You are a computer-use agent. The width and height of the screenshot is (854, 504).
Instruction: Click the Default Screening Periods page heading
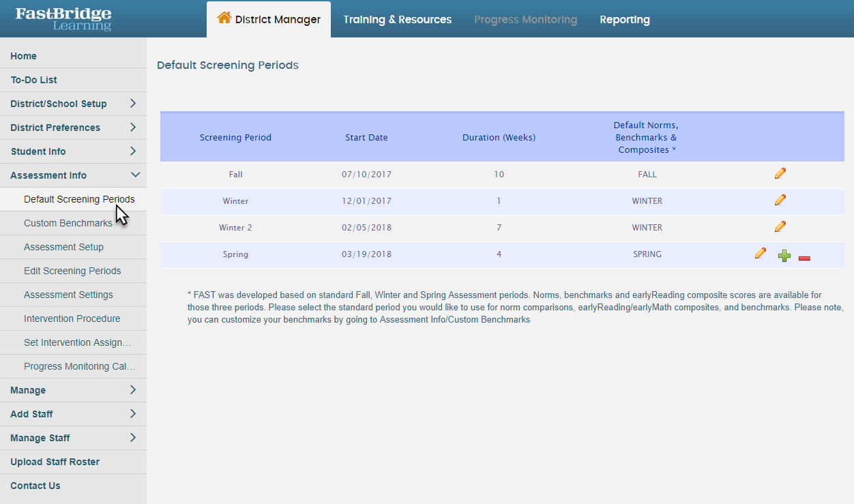point(228,65)
